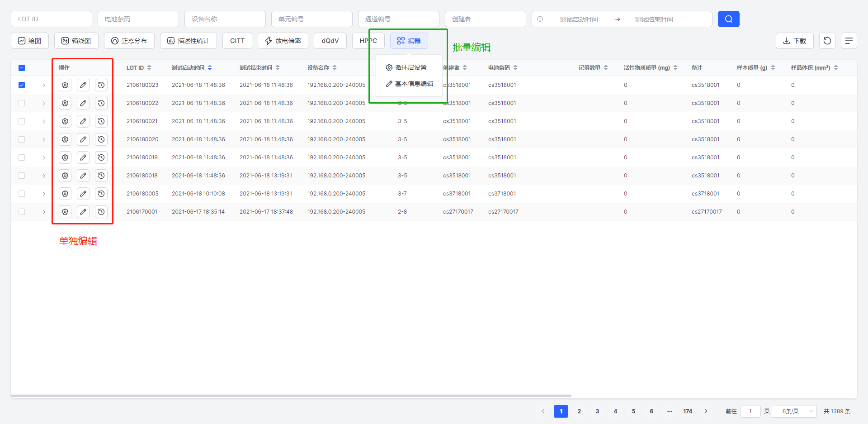The width and height of the screenshot is (868, 424).
Task: Check row 2106170001 checkbox
Action: pyautogui.click(x=22, y=212)
